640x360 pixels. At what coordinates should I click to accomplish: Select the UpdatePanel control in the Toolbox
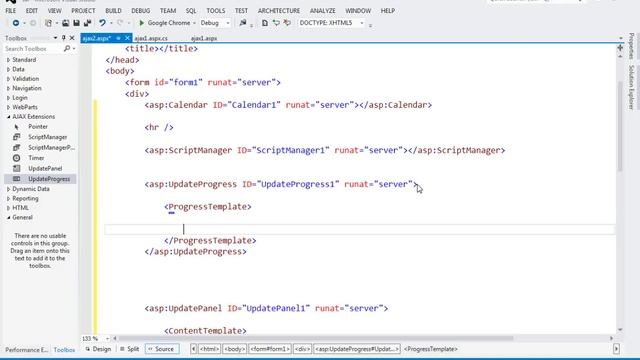pyautogui.click(x=45, y=169)
